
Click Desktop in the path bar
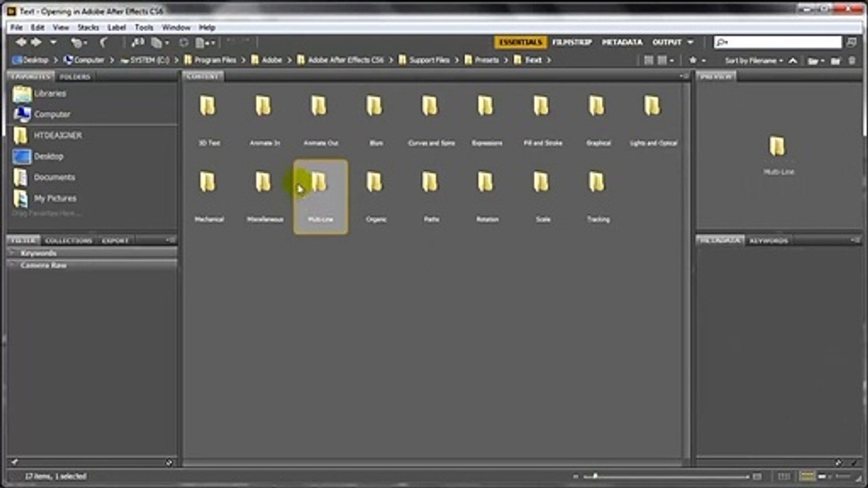31,60
